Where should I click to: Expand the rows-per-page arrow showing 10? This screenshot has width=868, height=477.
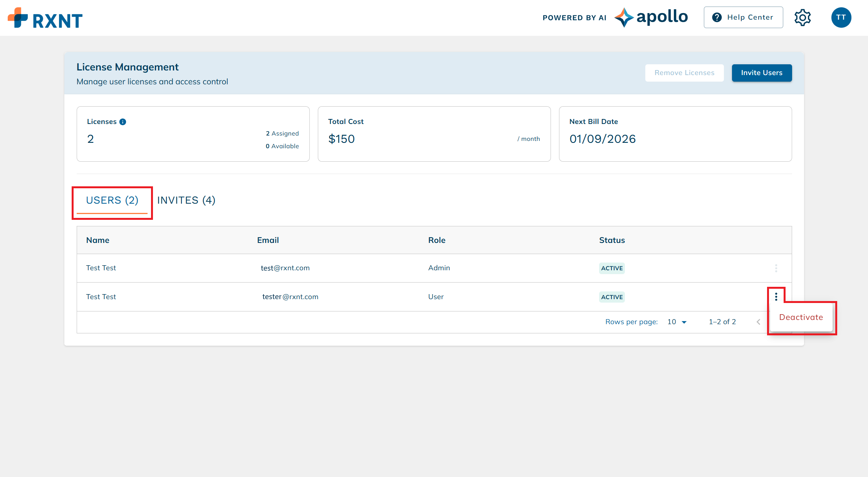(x=684, y=322)
